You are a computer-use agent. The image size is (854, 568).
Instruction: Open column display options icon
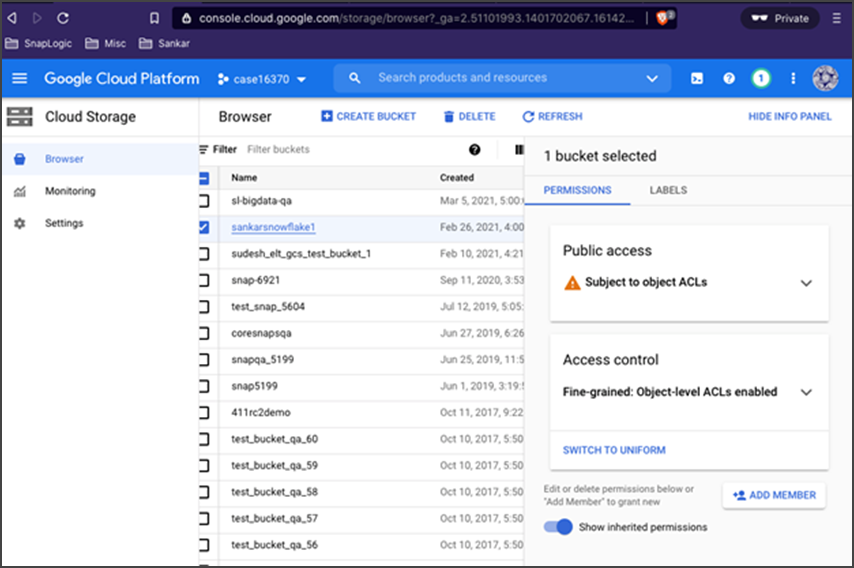click(519, 150)
